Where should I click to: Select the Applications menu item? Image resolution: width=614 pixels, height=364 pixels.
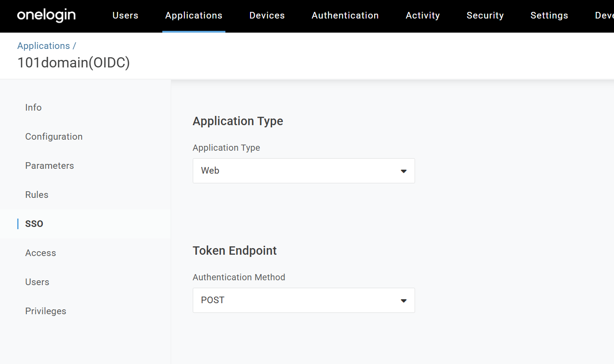[194, 15]
